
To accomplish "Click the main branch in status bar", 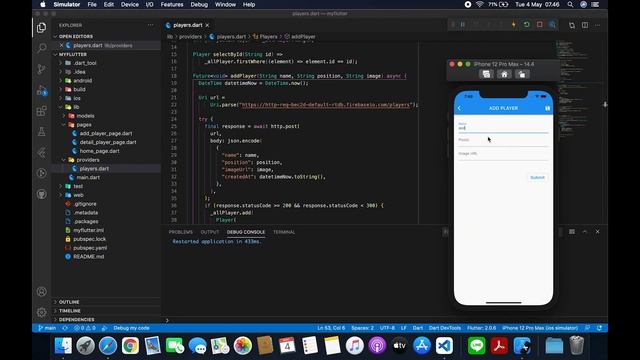I will coord(47,328).
